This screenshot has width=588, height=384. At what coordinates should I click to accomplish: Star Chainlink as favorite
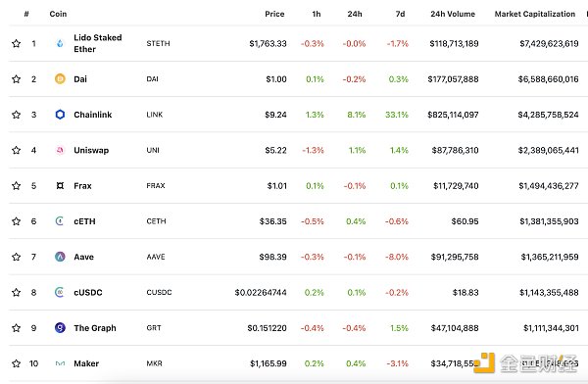pyautogui.click(x=16, y=115)
